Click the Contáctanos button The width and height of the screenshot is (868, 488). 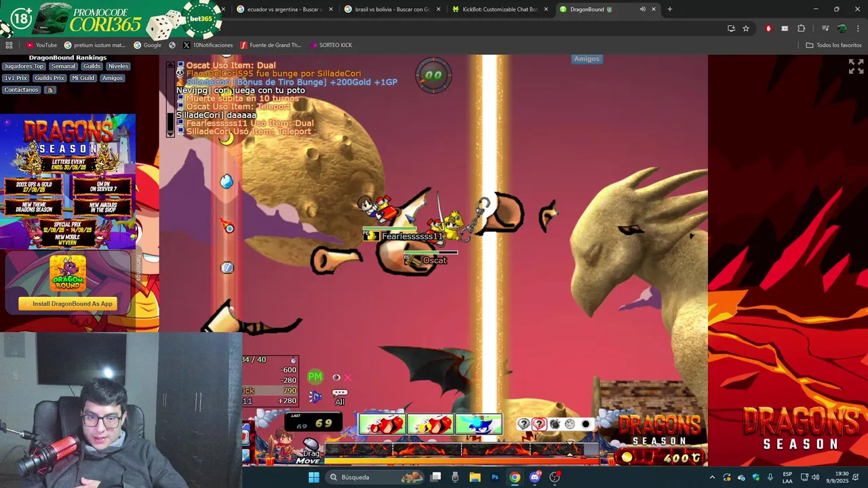(22, 89)
